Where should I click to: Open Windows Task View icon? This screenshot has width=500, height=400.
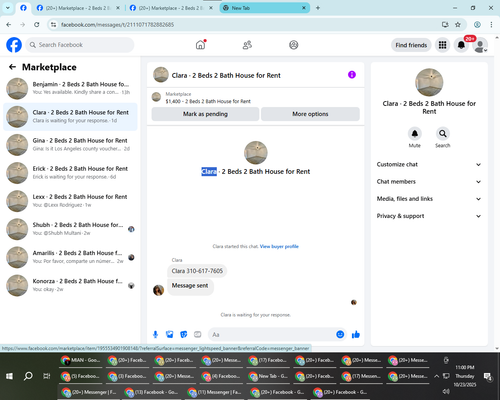pos(47,376)
